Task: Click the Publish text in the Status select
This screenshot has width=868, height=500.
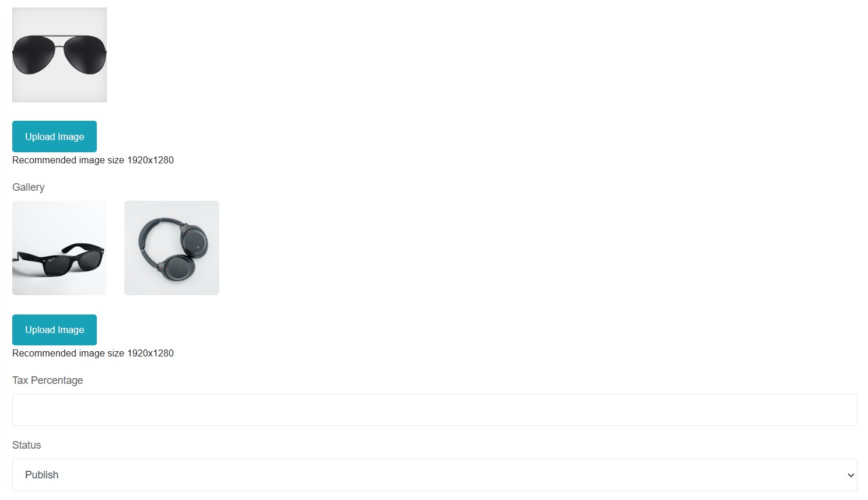Action: pos(42,475)
